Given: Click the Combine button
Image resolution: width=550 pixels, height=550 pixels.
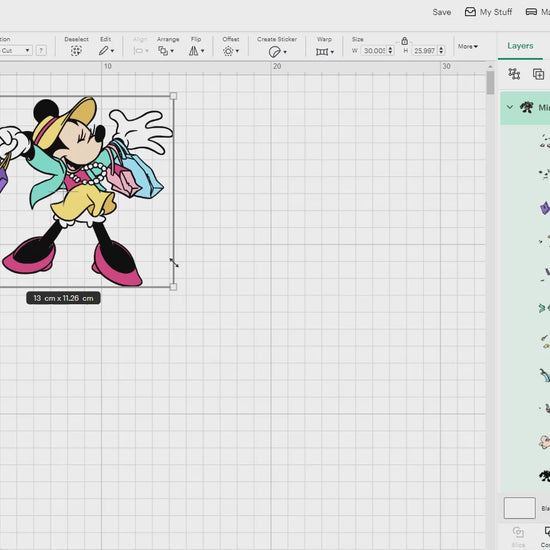Looking at the screenshot, I should coord(546,536).
